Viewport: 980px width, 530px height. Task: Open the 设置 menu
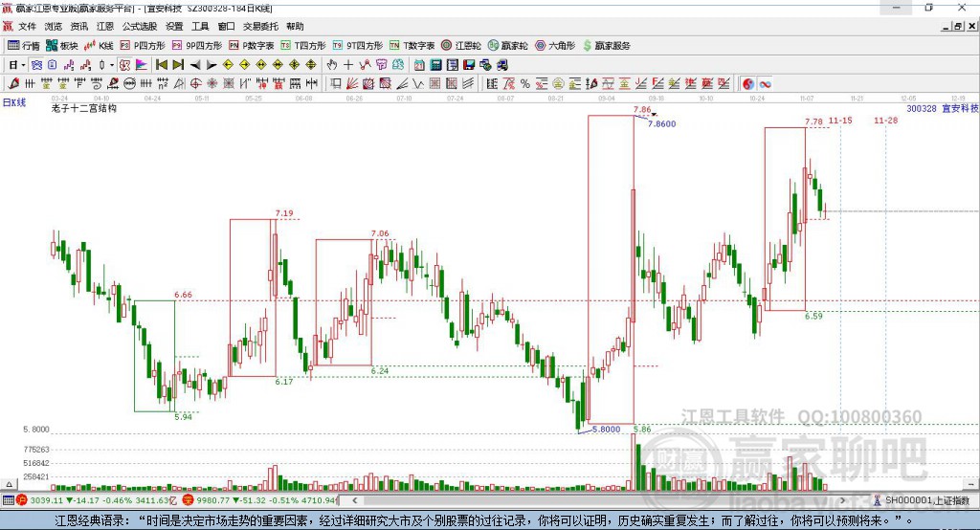[x=174, y=26]
